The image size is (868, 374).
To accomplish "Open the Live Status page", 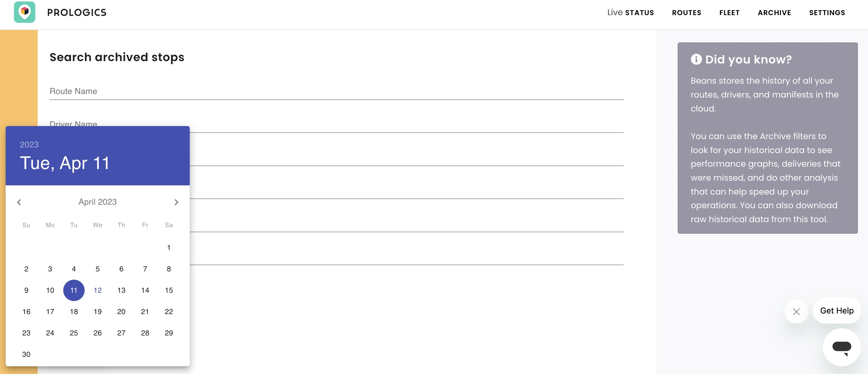I will pos(630,13).
